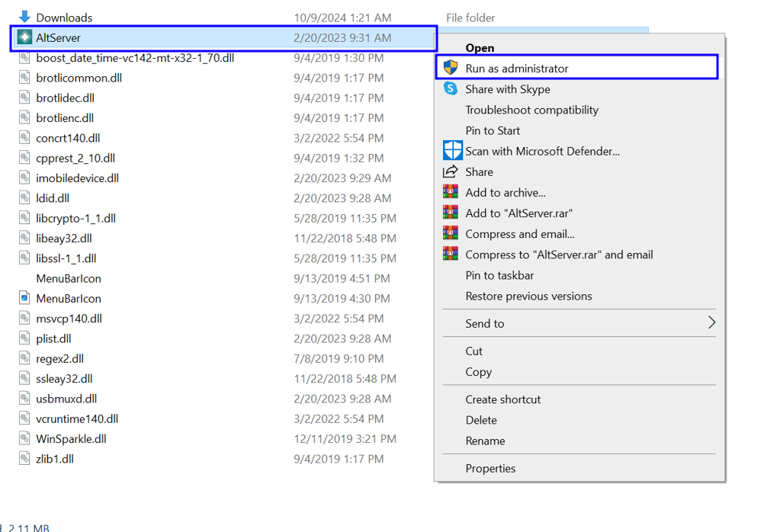Select the libssl-1_1.dll file name
Image resolution: width=761 pixels, height=532 pixels.
(x=66, y=258)
